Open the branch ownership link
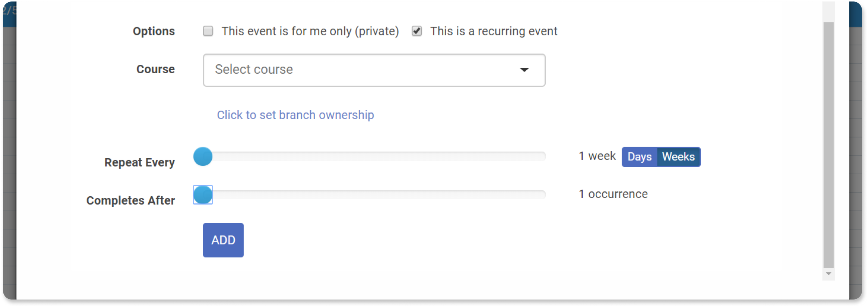The height and width of the screenshot is (307, 868). pyautogui.click(x=295, y=115)
